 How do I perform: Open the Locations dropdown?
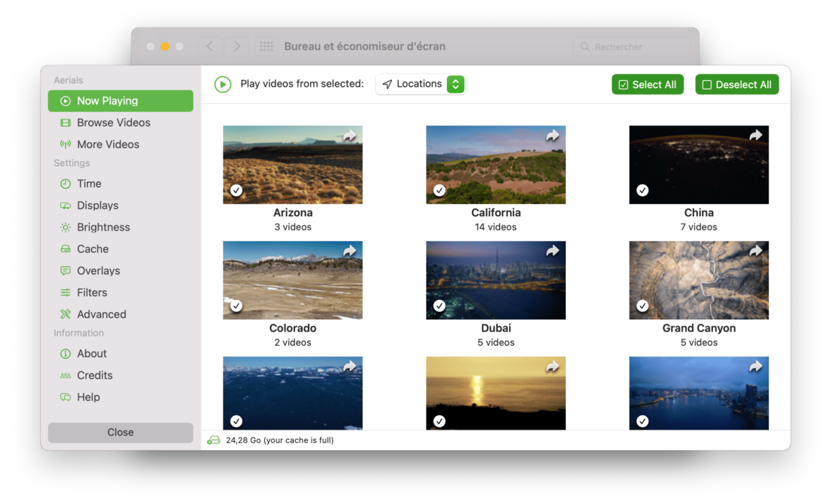[420, 84]
